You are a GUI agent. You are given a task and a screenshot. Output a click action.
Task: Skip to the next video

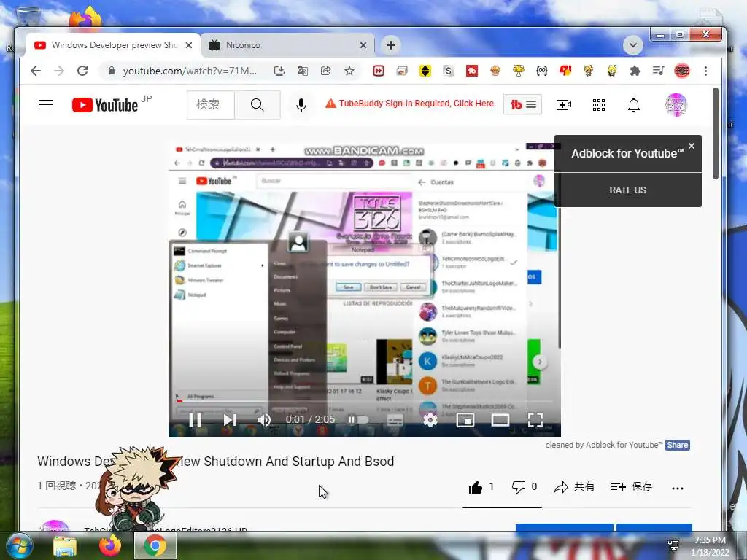[230, 419]
